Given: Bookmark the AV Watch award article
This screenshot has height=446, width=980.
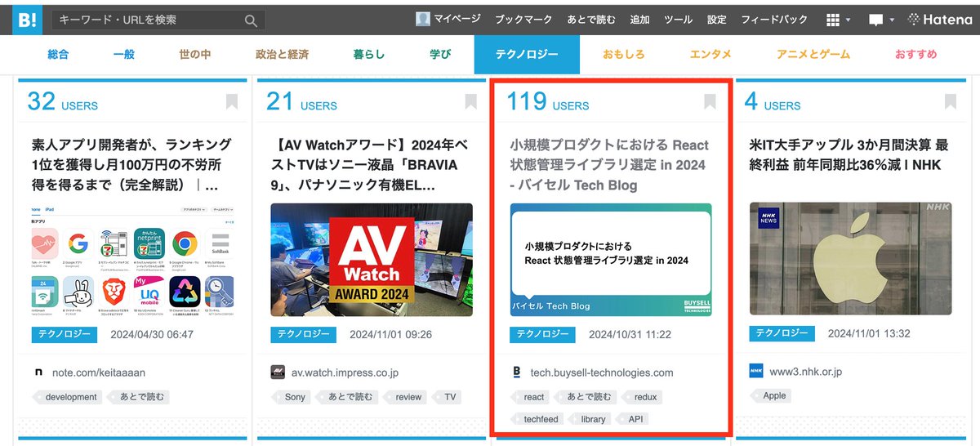Looking at the screenshot, I should (470, 101).
